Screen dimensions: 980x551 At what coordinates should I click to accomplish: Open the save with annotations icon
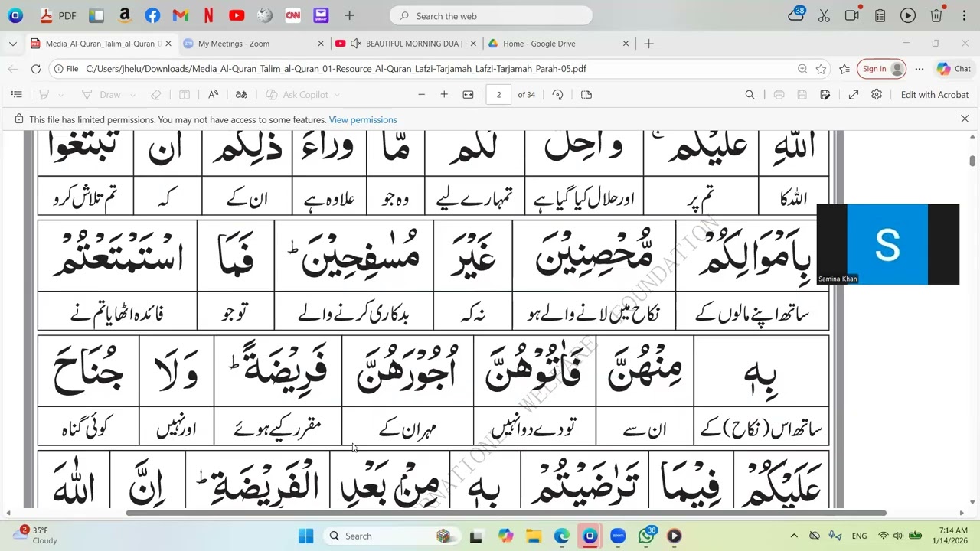[825, 95]
